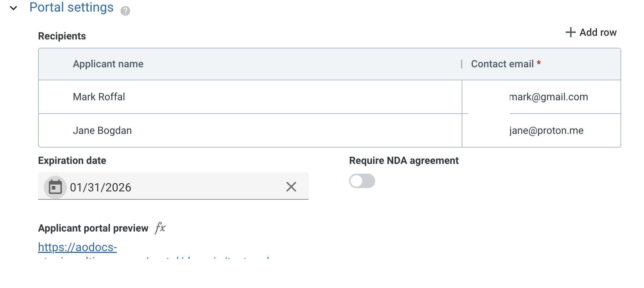Edit the Mark Roffal name cell
Screen dimensions: 644x288
pos(250,97)
